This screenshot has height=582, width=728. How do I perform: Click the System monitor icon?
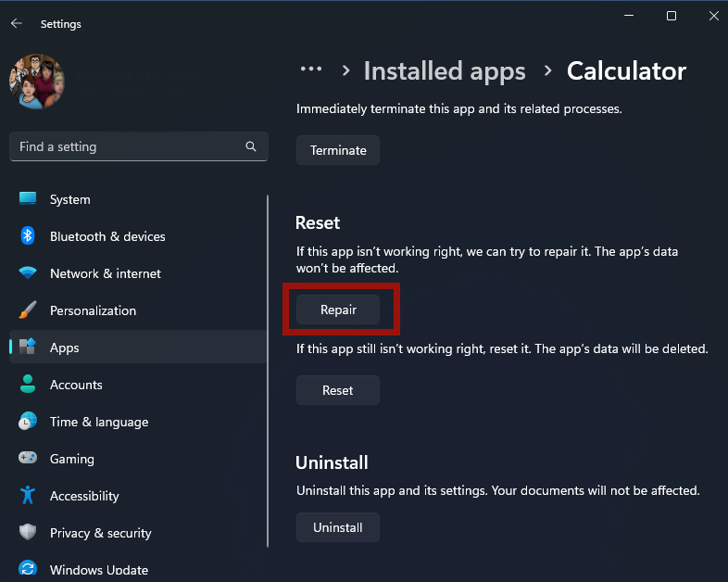pyautogui.click(x=28, y=199)
